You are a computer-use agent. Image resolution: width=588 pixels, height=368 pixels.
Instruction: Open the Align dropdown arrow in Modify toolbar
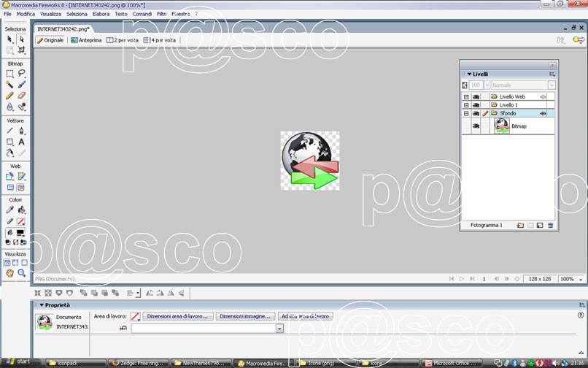click(x=139, y=294)
